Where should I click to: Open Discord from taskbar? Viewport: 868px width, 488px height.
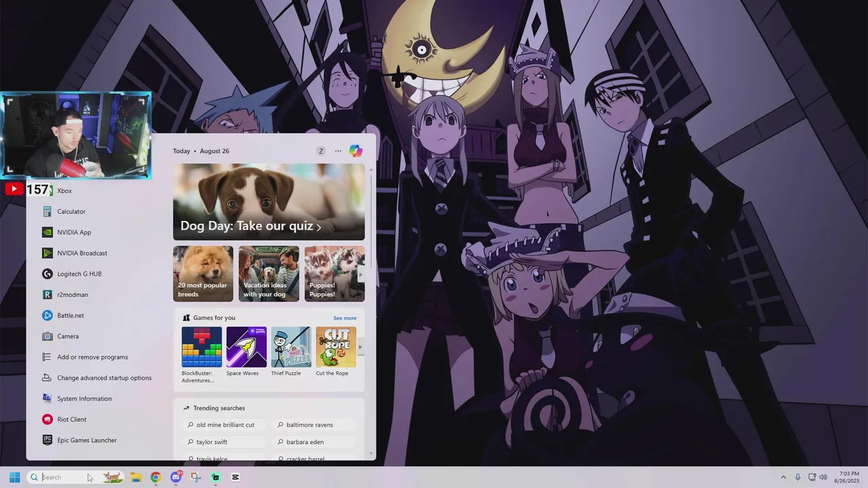click(x=176, y=477)
